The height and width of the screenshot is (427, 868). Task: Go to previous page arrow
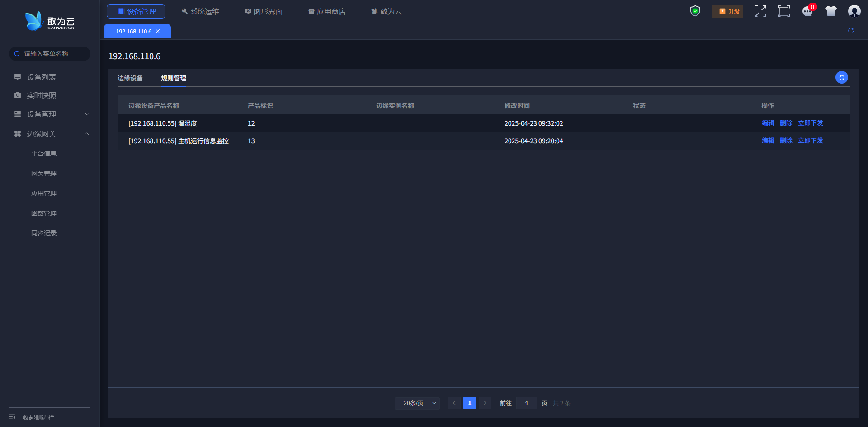pyautogui.click(x=454, y=403)
